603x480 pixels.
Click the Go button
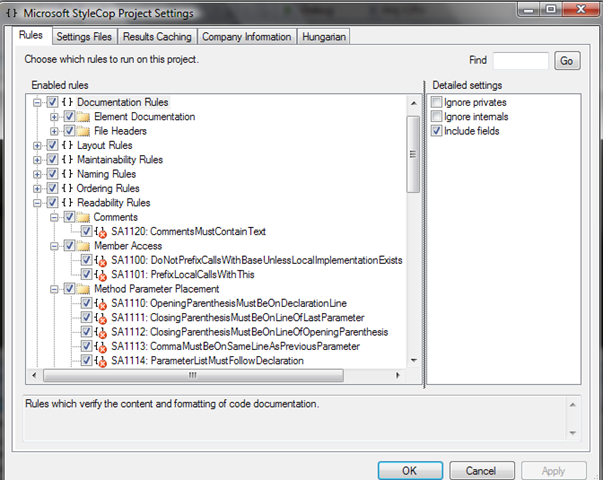coord(567,61)
